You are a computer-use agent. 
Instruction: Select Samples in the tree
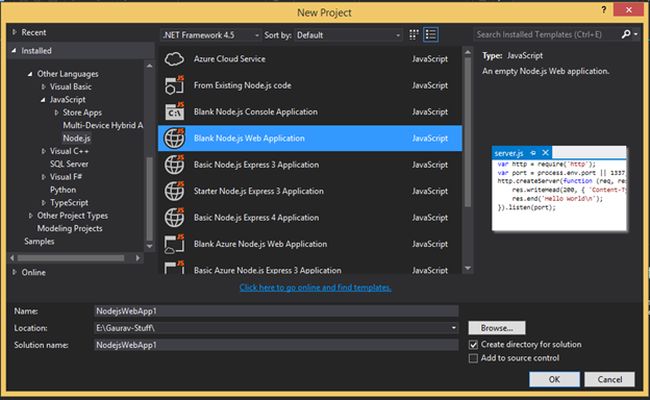click(x=39, y=241)
